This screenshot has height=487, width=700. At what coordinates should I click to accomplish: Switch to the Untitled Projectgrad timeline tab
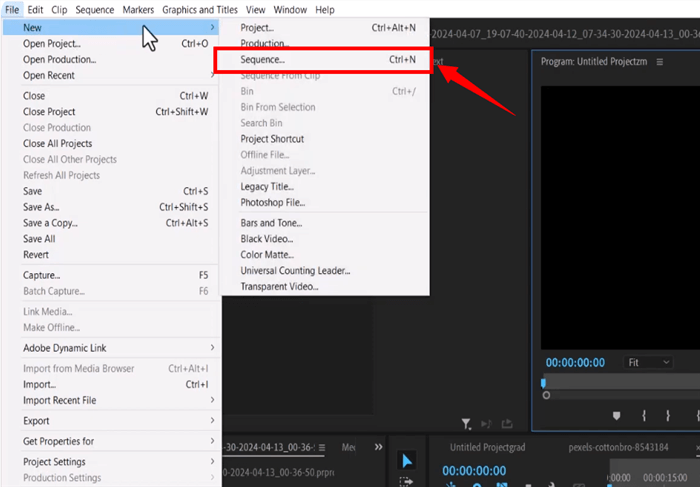point(487,447)
